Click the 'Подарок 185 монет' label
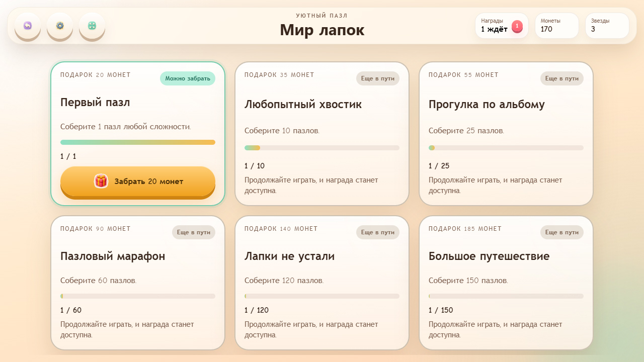Viewport: 644px width, 362px height. point(465,229)
